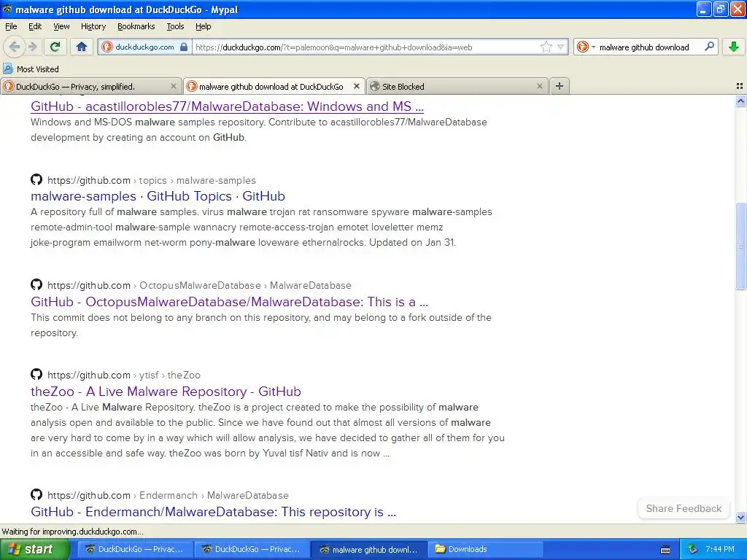Switch to malware github downl... taskbar window
The height and width of the screenshot is (560, 747).
coord(368,549)
